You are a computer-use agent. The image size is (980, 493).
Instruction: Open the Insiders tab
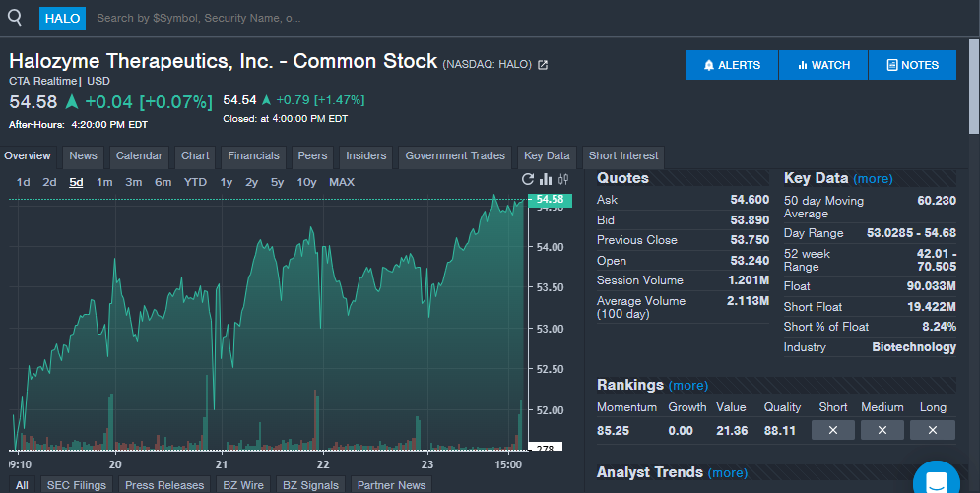click(x=365, y=156)
